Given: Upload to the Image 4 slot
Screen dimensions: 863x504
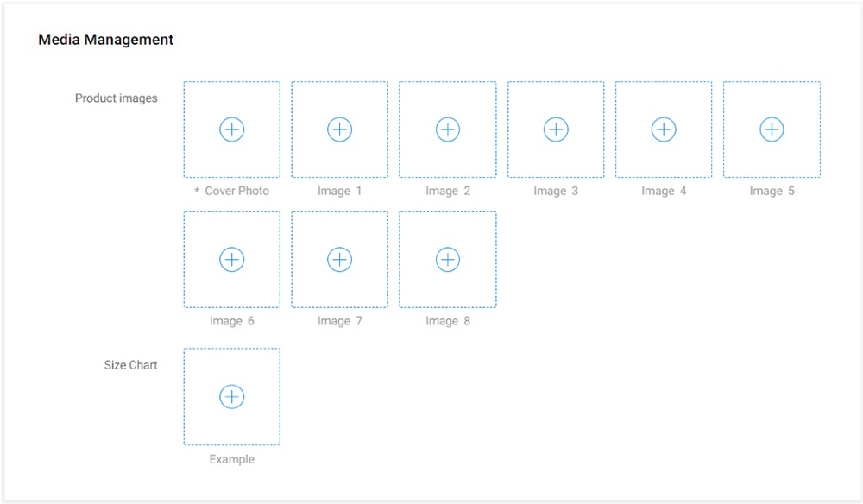Looking at the screenshot, I should [x=664, y=129].
